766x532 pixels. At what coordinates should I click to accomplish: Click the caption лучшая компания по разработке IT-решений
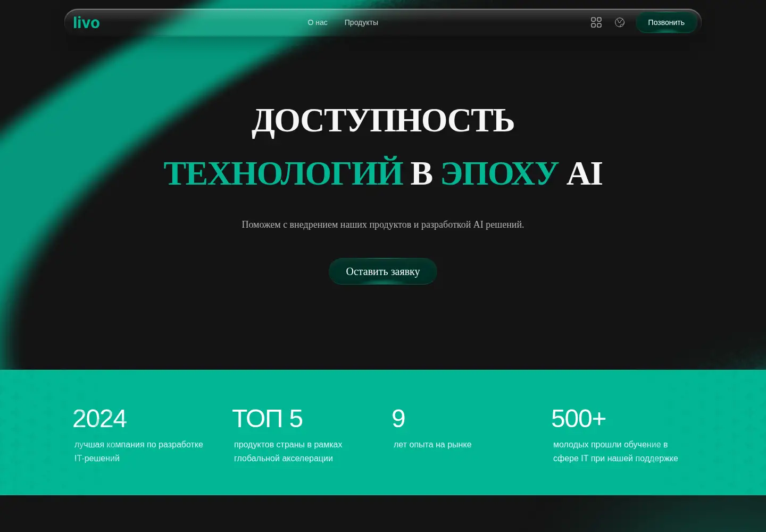pos(139,451)
